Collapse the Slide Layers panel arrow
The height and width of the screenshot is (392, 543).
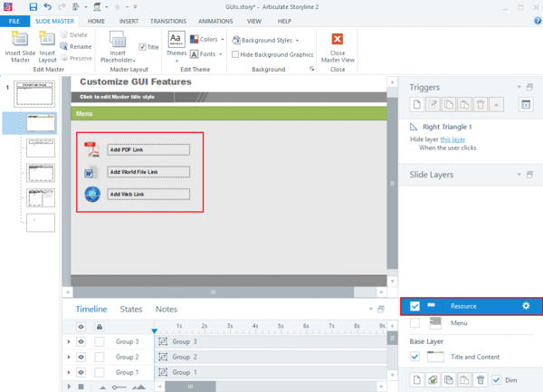[519, 174]
